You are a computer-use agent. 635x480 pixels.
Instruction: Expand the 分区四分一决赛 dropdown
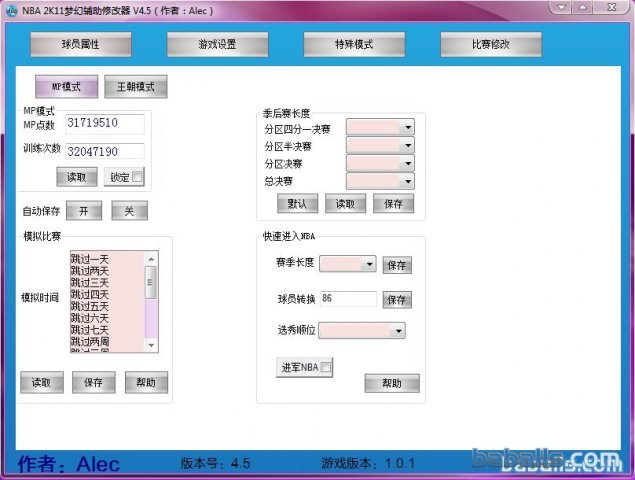[407, 128]
